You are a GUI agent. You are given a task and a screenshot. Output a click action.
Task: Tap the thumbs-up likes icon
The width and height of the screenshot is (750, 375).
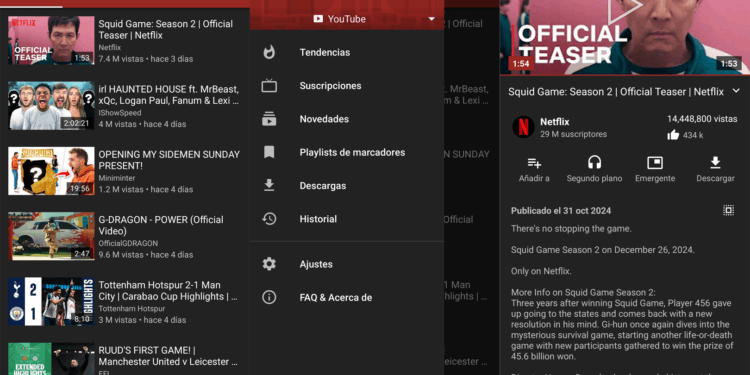pyautogui.click(x=673, y=135)
